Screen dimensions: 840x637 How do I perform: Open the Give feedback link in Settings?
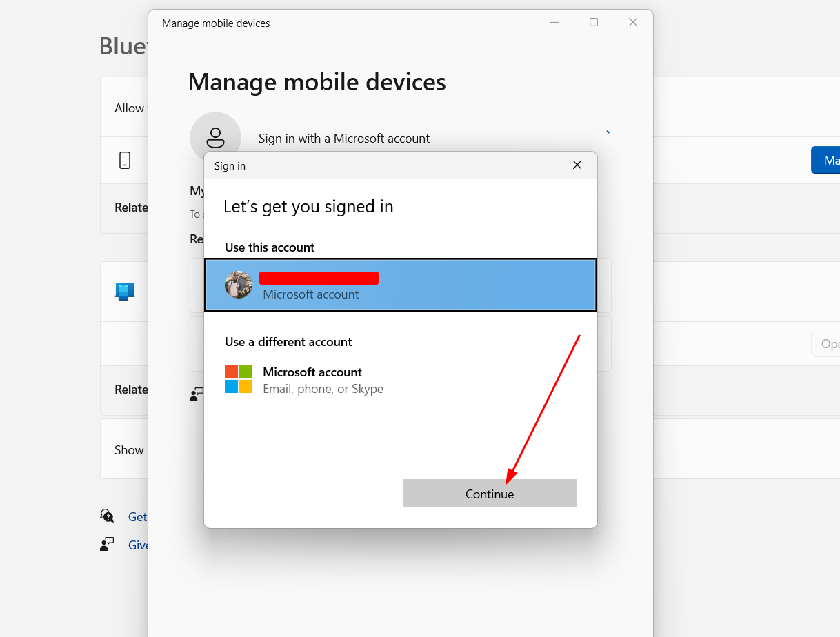tap(139, 545)
